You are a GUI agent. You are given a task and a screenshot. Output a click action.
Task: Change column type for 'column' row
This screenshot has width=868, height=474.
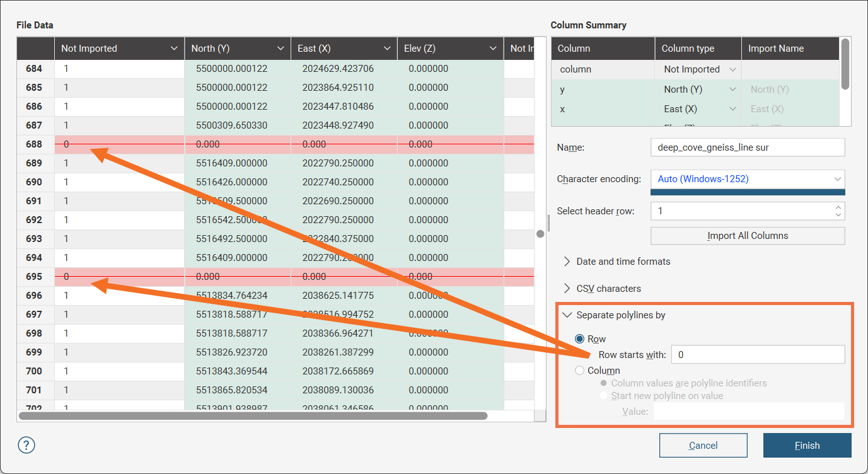(x=699, y=69)
